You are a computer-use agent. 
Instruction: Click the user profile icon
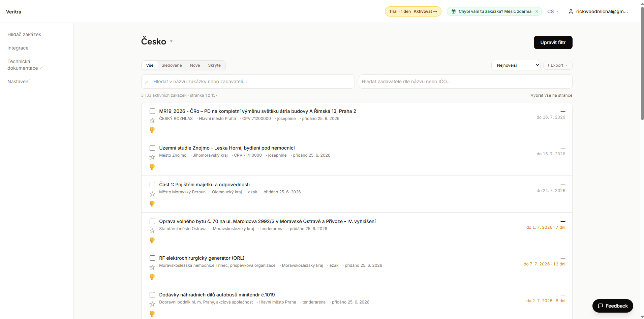click(x=571, y=11)
